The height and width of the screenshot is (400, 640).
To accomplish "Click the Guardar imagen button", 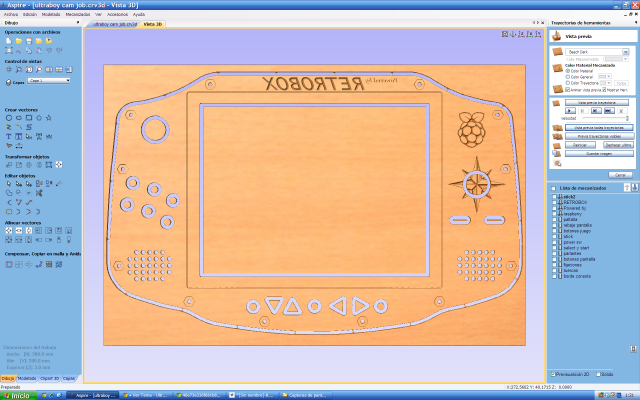I will coord(599,154).
